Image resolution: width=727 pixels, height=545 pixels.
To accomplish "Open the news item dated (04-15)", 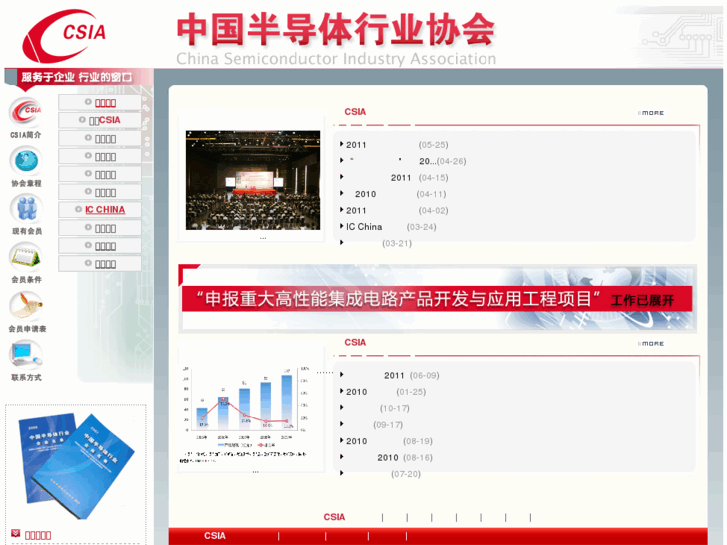I will pos(395,178).
